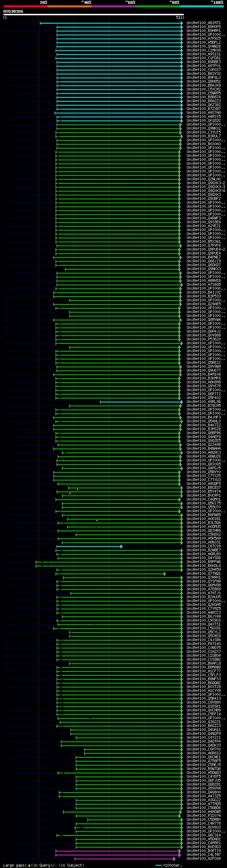227x868 pixels.
Task: Open hit UniRef100_A9S7A8
Action: coord(204,113)
